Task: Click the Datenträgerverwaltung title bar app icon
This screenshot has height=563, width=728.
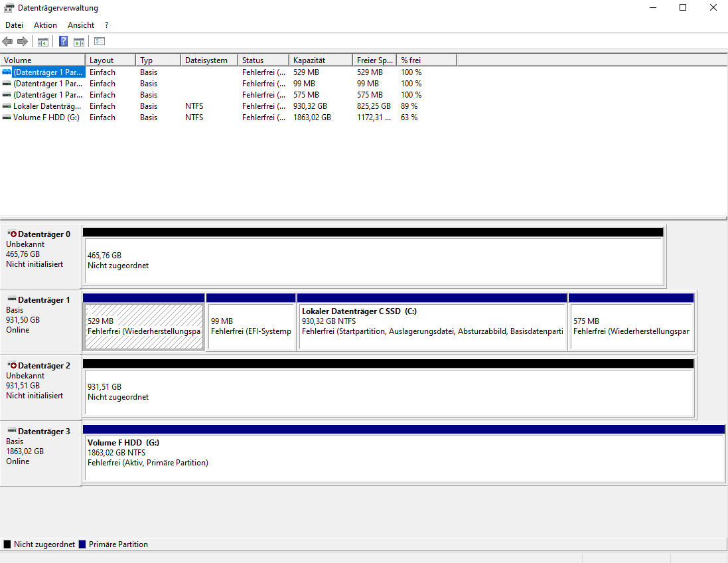Action: [x=9, y=8]
